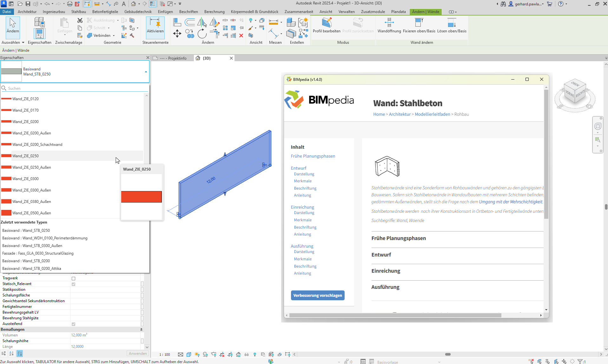The width and height of the screenshot is (608, 364).
Task: Open the Modellierleitfaden breadcrumb link
Action: click(432, 114)
